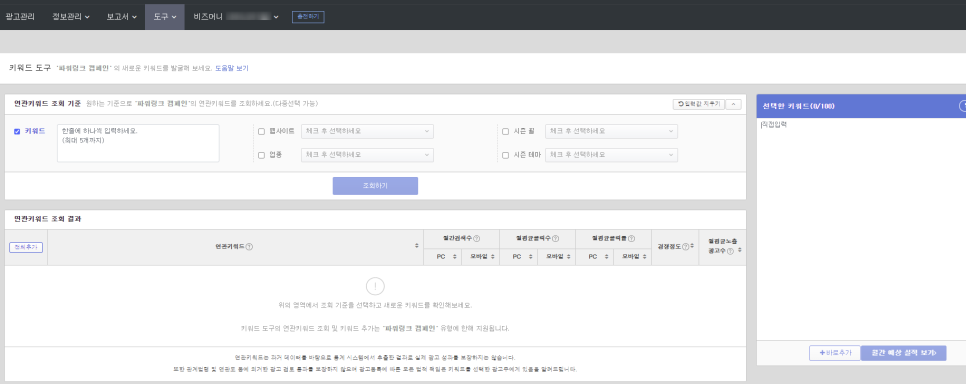
Task: Collapse the 연관키워드 조회 기준 panel
Action: pos(733,104)
